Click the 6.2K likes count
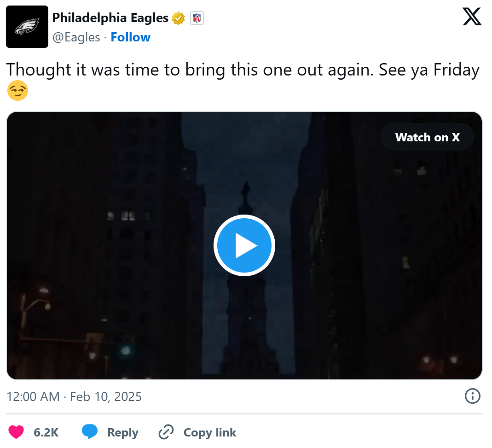Screen dimensions: 492x448 [x=46, y=432]
